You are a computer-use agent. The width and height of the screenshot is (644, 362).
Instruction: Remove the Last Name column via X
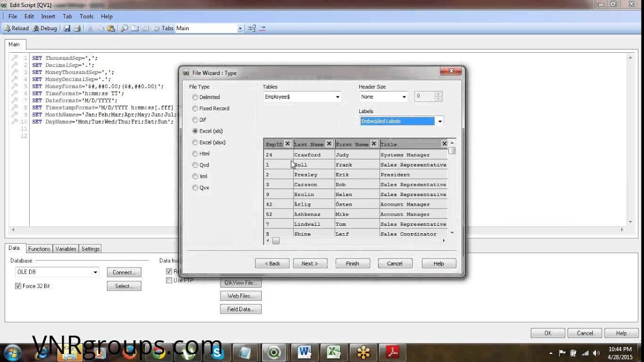click(329, 144)
